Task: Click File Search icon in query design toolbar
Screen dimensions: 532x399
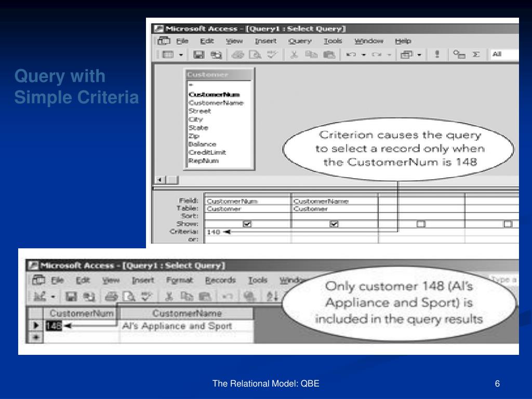Action: click(x=216, y=55)
